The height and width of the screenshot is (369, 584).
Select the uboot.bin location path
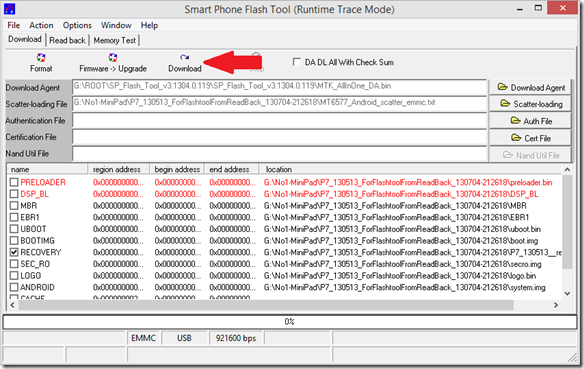click(x=402, y=229)
